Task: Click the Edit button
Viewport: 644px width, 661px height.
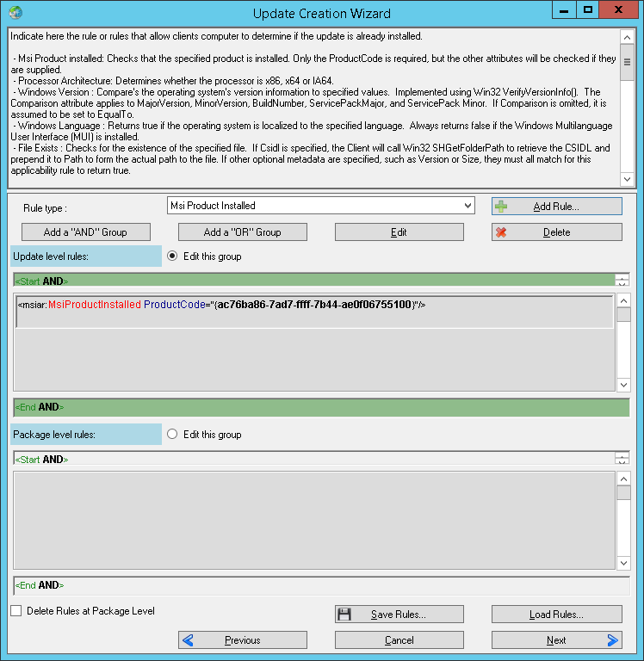Action: coord(399,232)
